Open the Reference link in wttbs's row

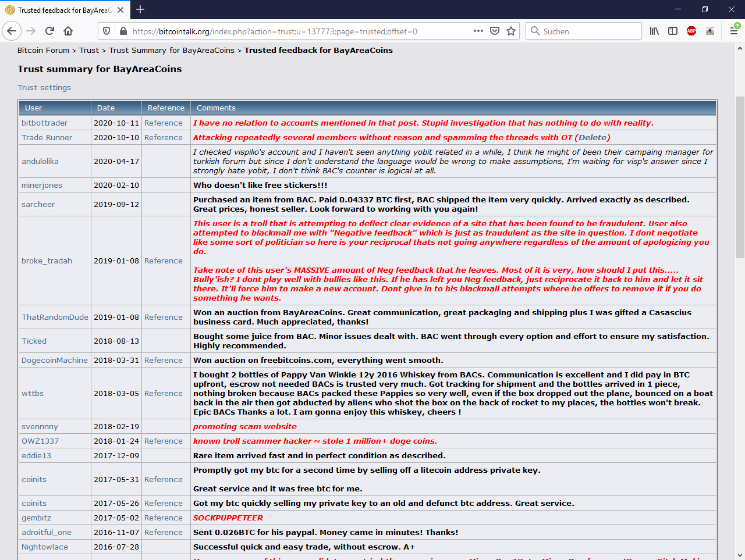pos(164,394)
